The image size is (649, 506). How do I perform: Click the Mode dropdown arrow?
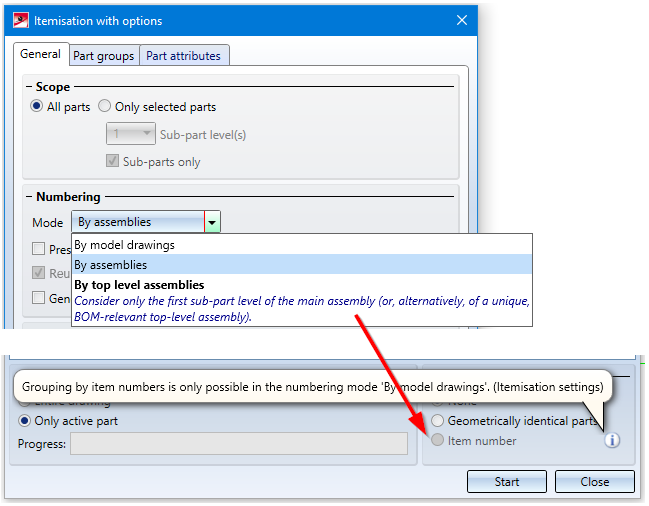[212, 222]
